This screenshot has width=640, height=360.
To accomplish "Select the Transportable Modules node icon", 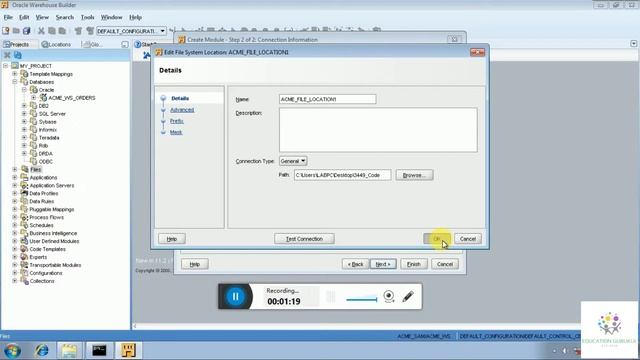I will (x=24, y=265).
